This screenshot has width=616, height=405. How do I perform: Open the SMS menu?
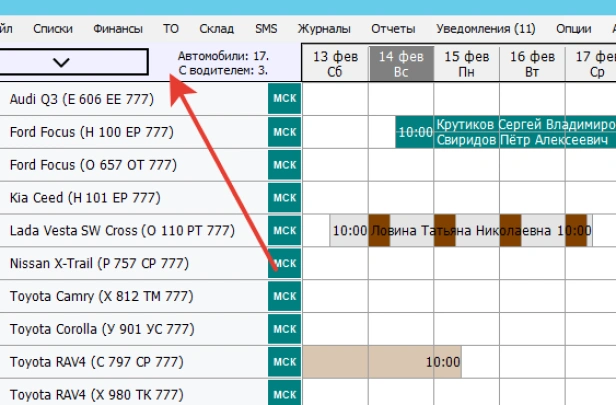266,29
